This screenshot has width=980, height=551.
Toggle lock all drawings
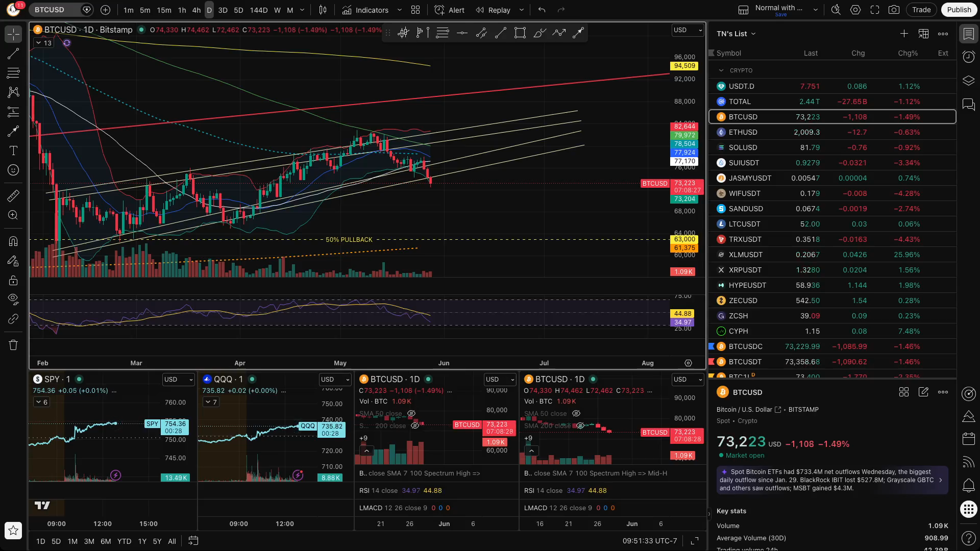(13, 280)
